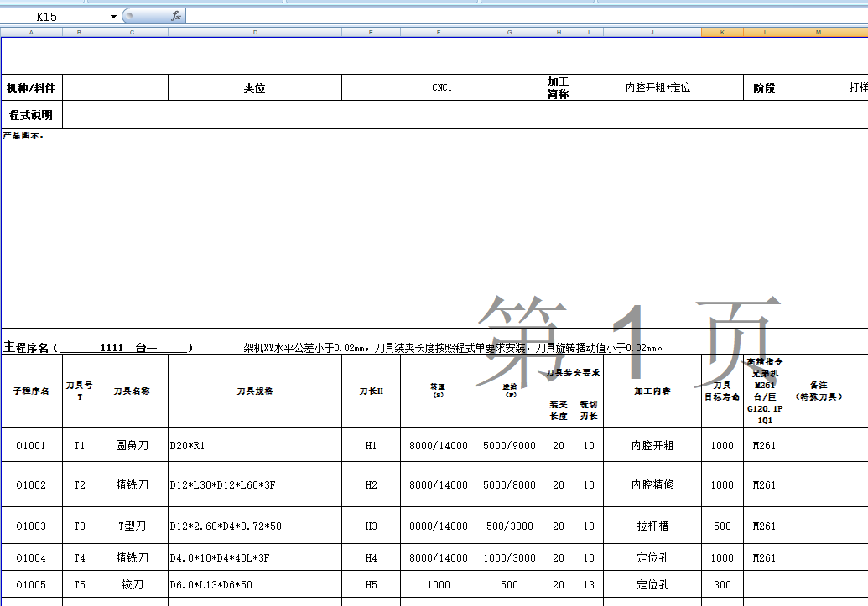Select column G header

(x=509, y=32)
